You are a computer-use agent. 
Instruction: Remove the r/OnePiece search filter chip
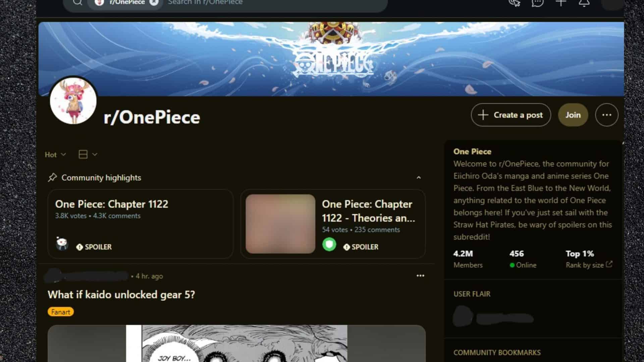(154, 2)
